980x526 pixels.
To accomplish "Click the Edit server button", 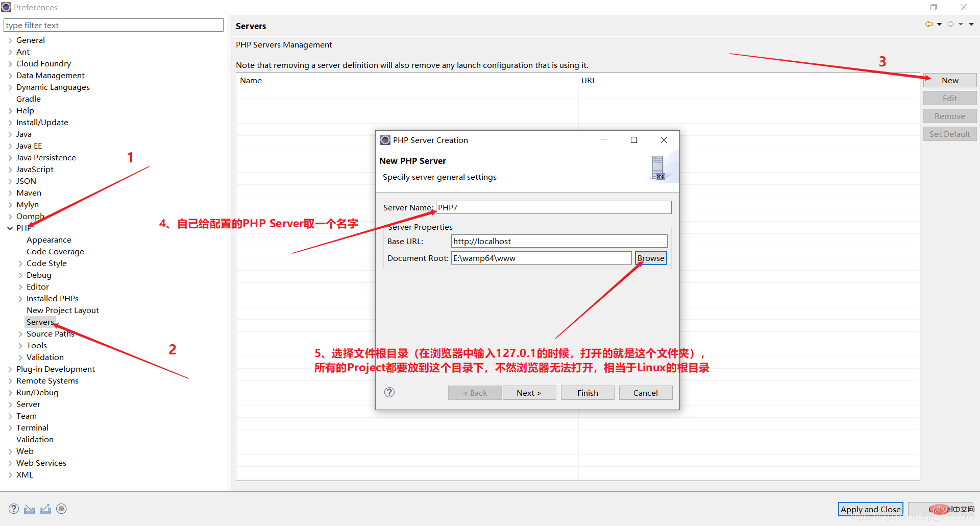I will click(950, 98).
